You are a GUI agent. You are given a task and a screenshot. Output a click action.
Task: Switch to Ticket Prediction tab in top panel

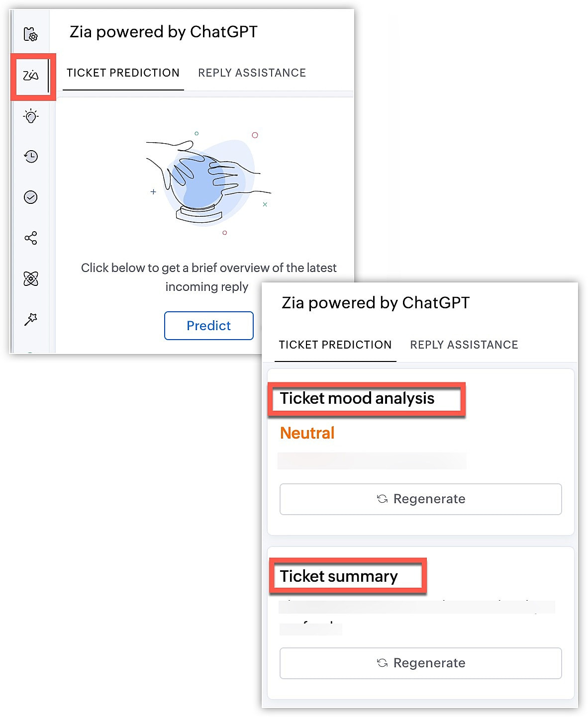click(123, 73)
